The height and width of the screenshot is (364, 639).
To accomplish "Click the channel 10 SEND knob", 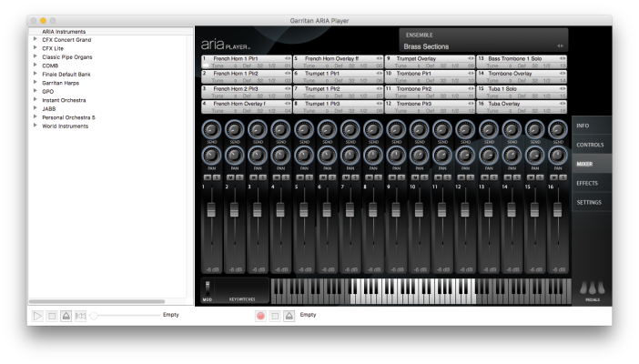I will 419,130.
